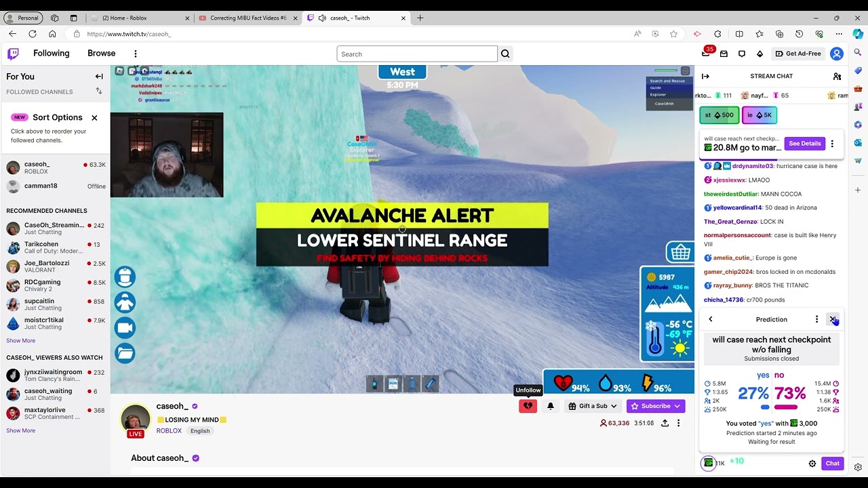The image size is (868, 488).
Task: Open the Twitch inbox mail icon
Action: (724, 54)
